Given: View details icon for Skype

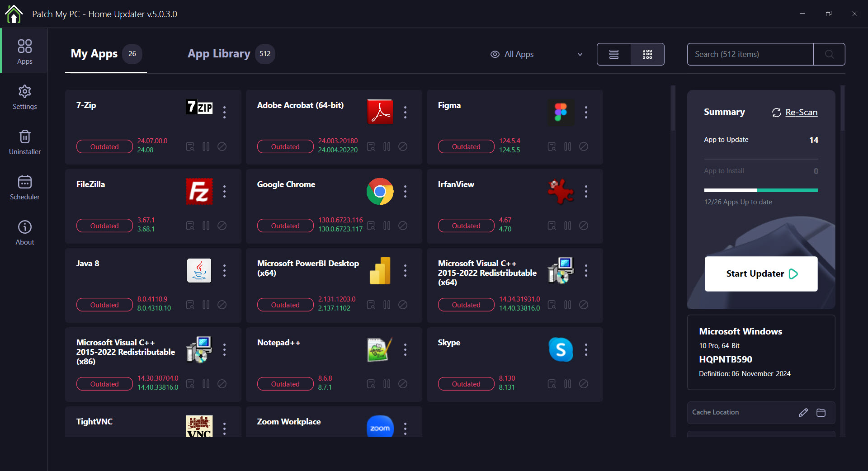Looking at the screenshot, I should (x=552, y=384).
